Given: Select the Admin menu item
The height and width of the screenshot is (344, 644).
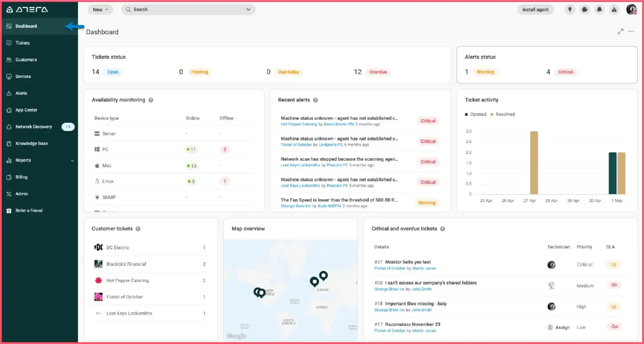Looking at the screenshot, I should point(22,194).
